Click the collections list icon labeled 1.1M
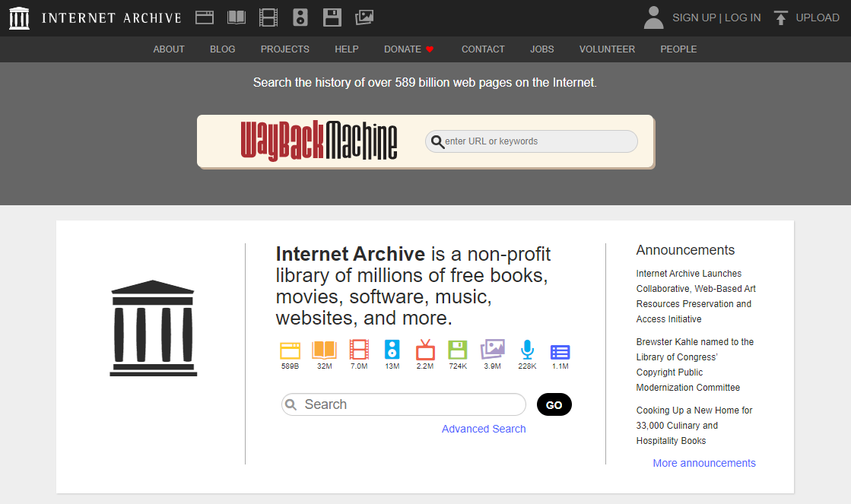851x504 pixels. coord(560,352)
